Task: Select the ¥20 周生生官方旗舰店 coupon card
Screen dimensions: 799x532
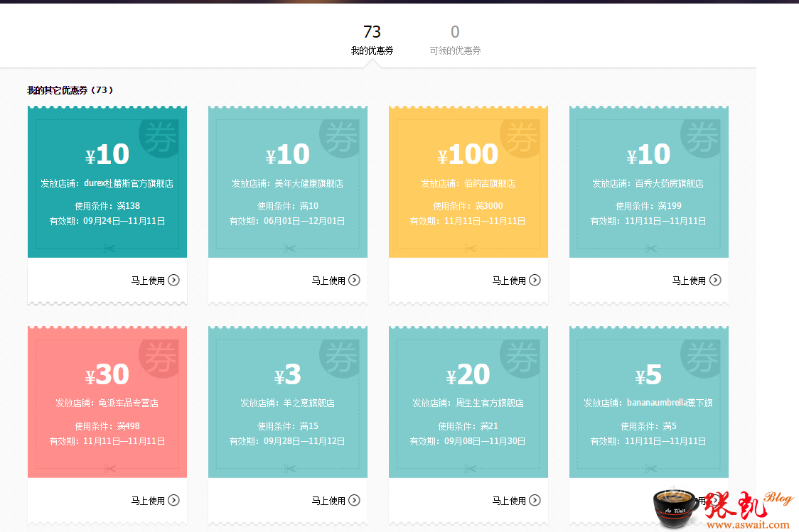Action: 468,403
